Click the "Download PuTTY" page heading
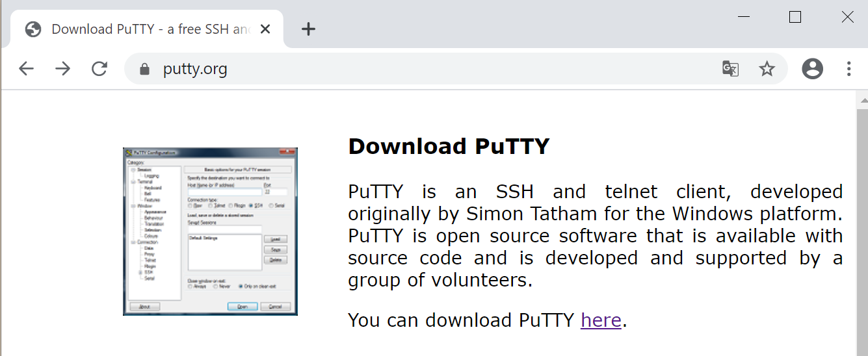This screenshot has width=868, height=356. (449, 146)
